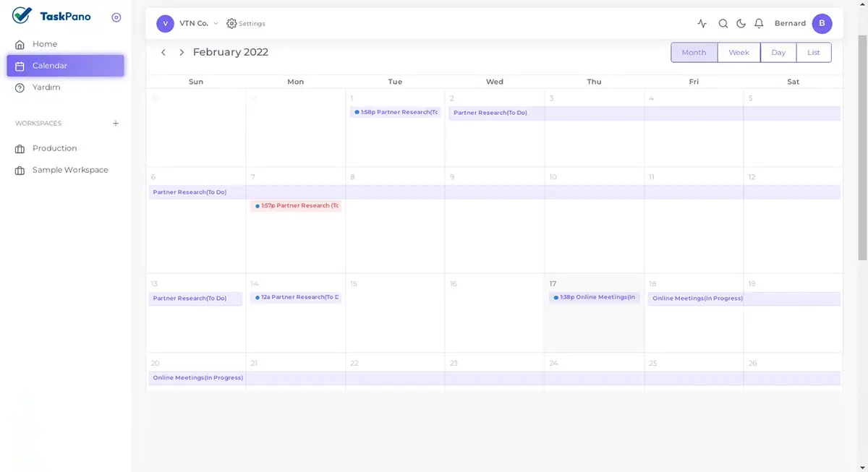868x472 pixels.
Task: Open 1:58p Partner Research event on Feb 1
Action: 395,113
